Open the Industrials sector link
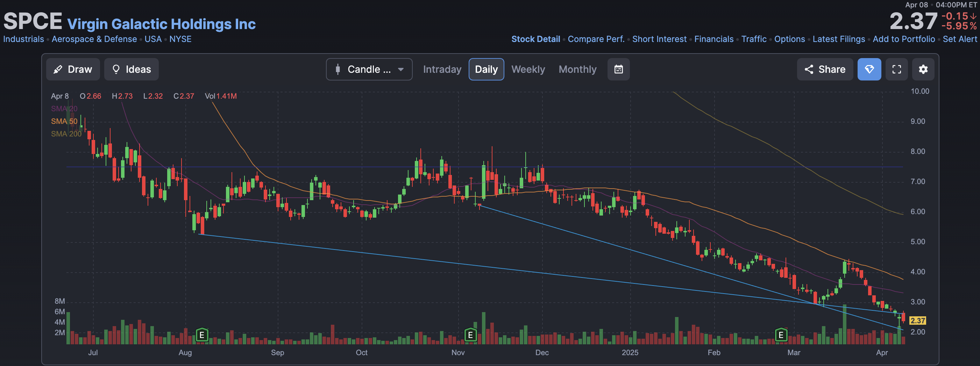This screenshot has height=366, width=980. pyautogui.click(x=23, y=39)
